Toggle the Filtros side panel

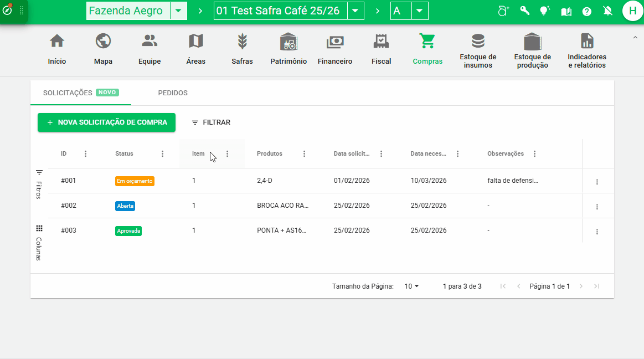click(39, 184)
